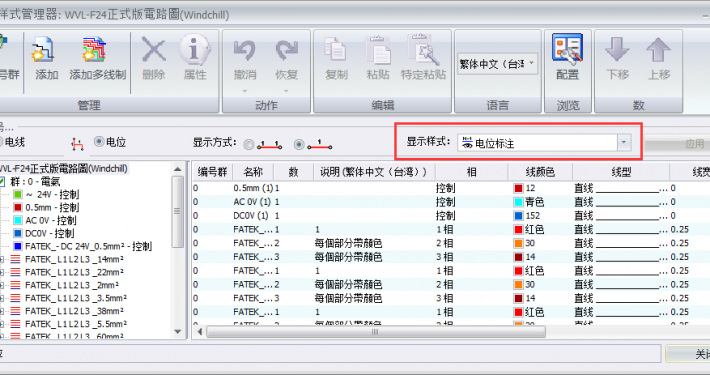Click the 删除 (Delete) X icon
This screenshot has width=710, height=375.
[x=154, y=49]
